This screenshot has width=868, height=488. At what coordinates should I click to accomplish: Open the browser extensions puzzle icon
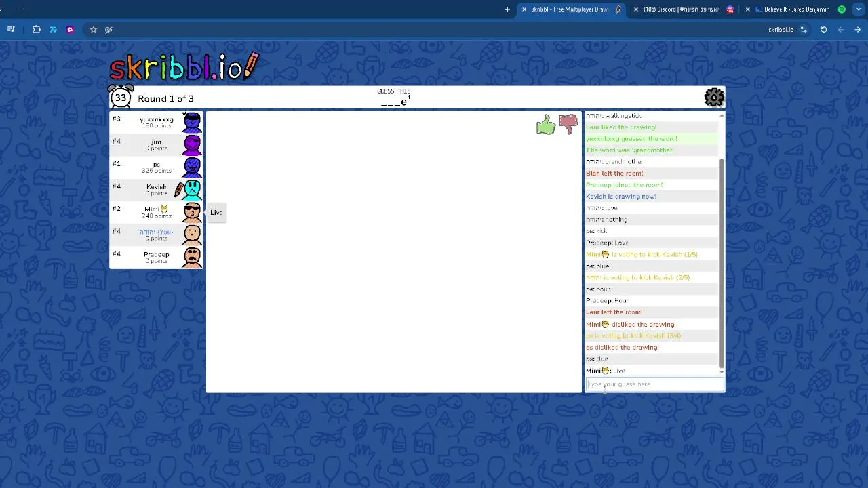[37, 29]
